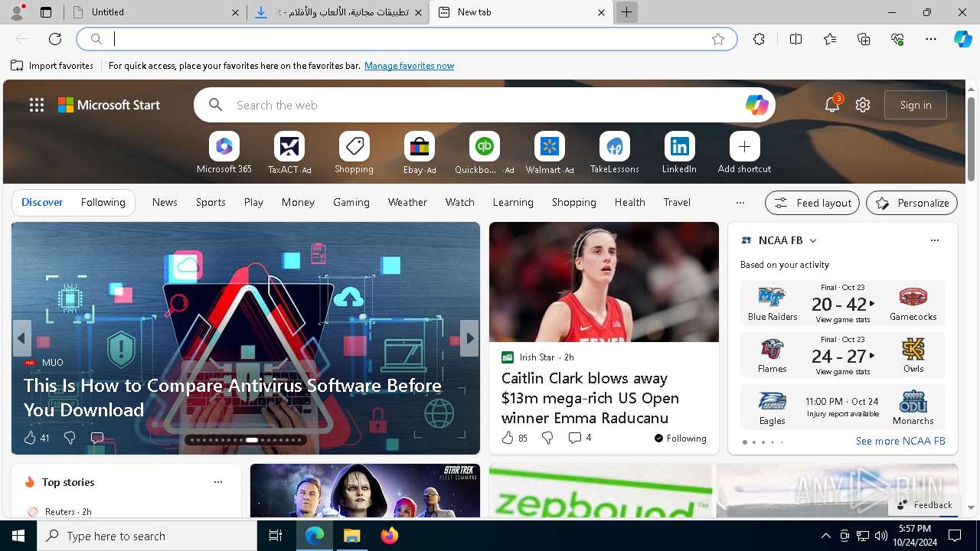The width and height of the screenshot is (980, 551).
Task: Dislike the antivirus article
Action: point(70,438)
